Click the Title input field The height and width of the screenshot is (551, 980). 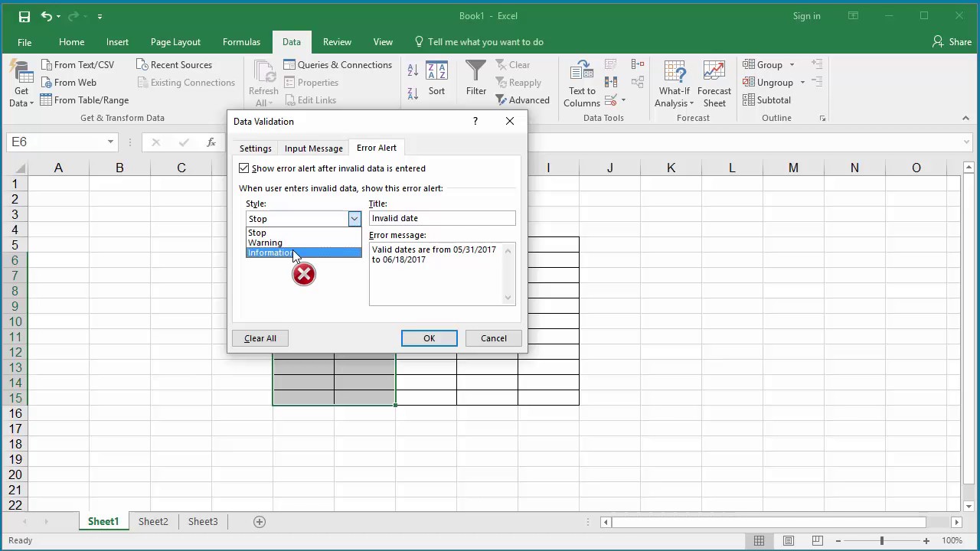click(442, 218)
